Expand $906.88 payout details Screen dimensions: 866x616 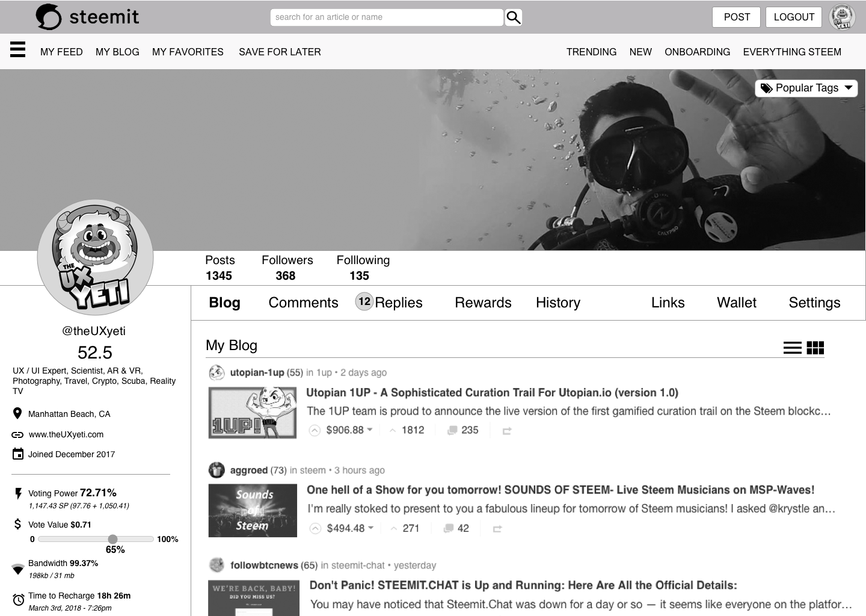(370, 430)
